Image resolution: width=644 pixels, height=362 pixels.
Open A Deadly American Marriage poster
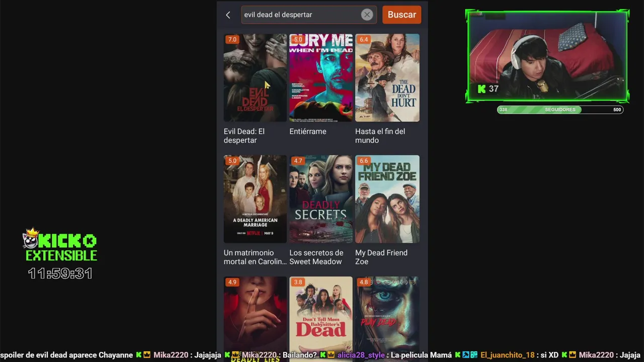pos(255,199)
